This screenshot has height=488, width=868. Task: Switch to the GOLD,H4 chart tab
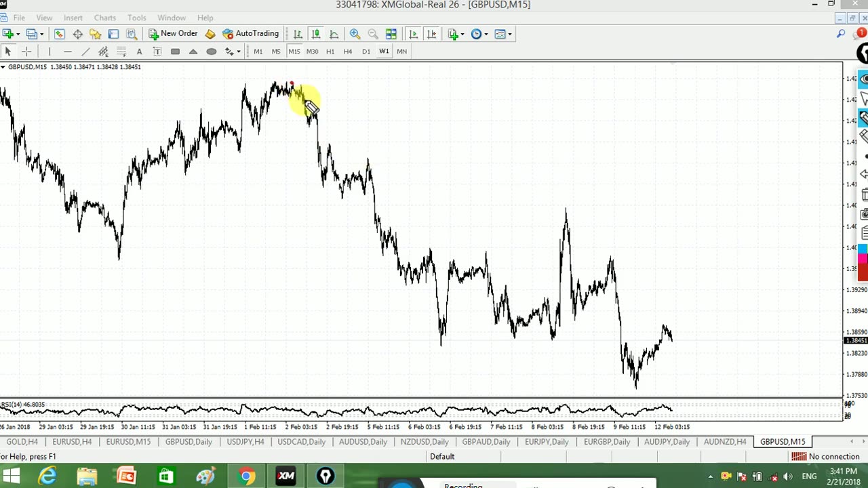tap(22, 442)
